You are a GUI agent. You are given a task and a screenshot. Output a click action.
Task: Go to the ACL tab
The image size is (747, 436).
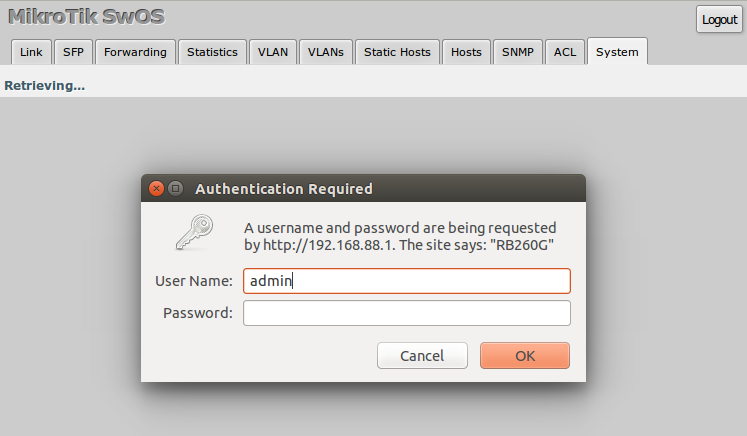coord(565,52)
